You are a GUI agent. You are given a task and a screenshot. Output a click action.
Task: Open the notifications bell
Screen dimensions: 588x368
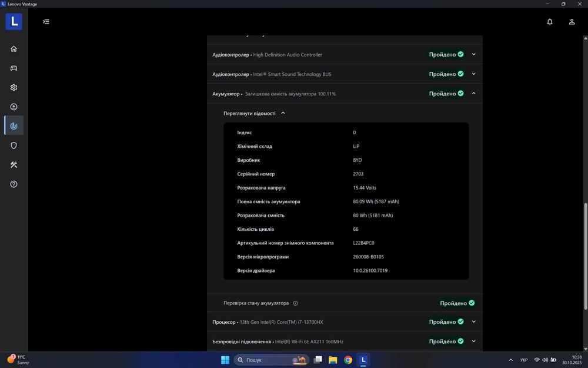pyautogui.click(x=550, y=22)
